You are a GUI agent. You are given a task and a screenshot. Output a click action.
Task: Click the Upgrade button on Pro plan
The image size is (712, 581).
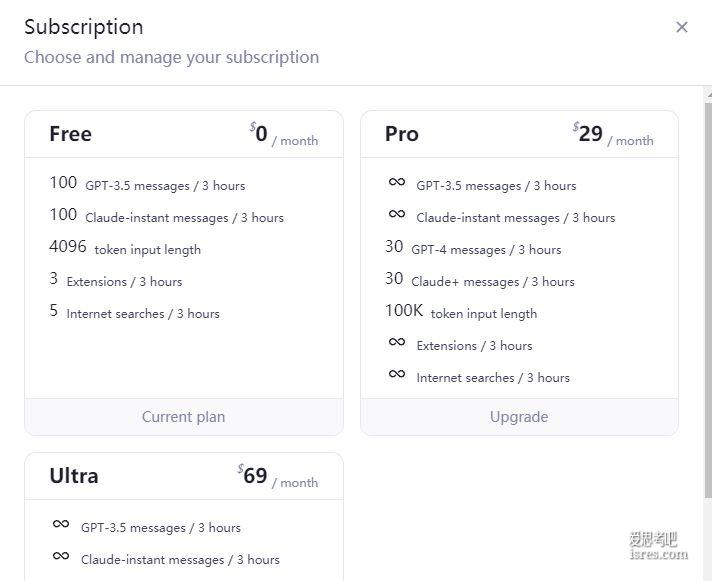[x=519, y=417]
